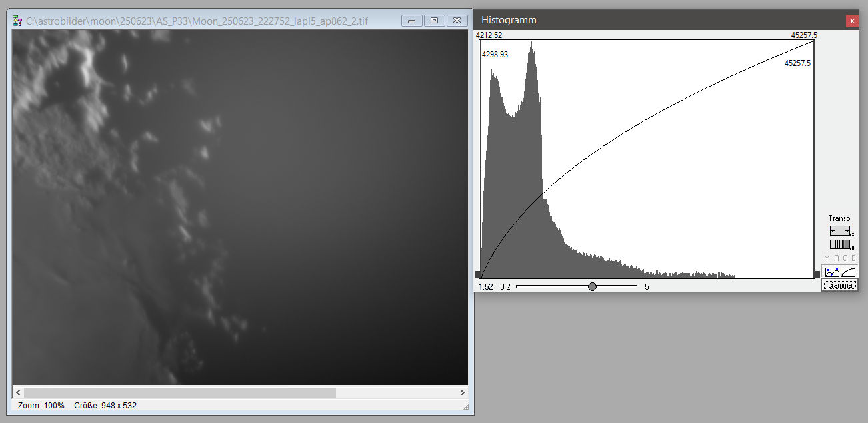
Task: Select the B channel letter
Action: 853,258
